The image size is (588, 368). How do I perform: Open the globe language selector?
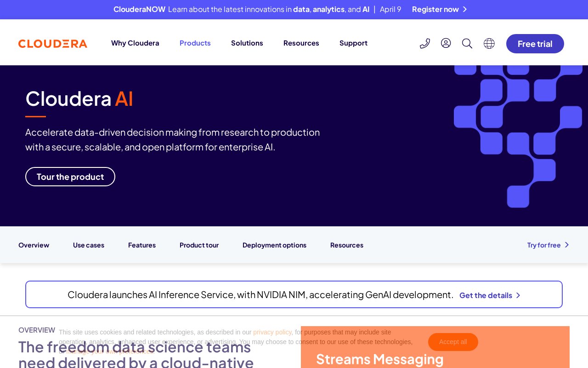[x=489, y=43]
